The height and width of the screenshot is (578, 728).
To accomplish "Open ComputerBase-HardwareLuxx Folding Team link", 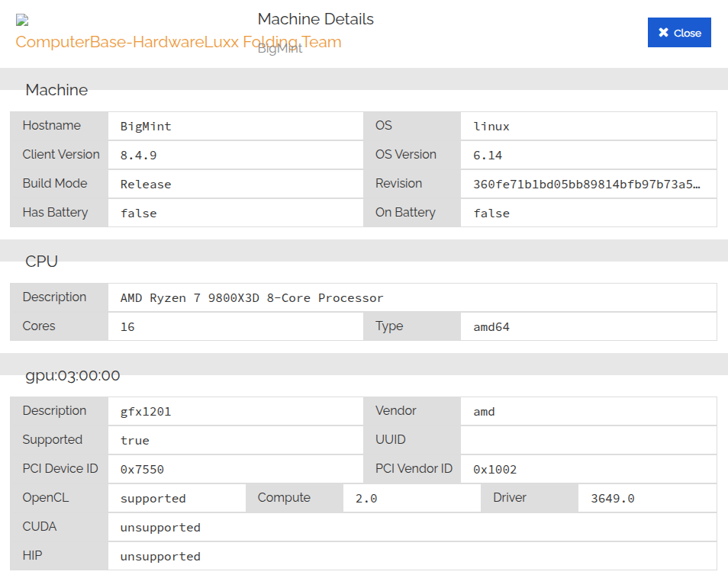I will pyautogui.click(x=179, y=42).
